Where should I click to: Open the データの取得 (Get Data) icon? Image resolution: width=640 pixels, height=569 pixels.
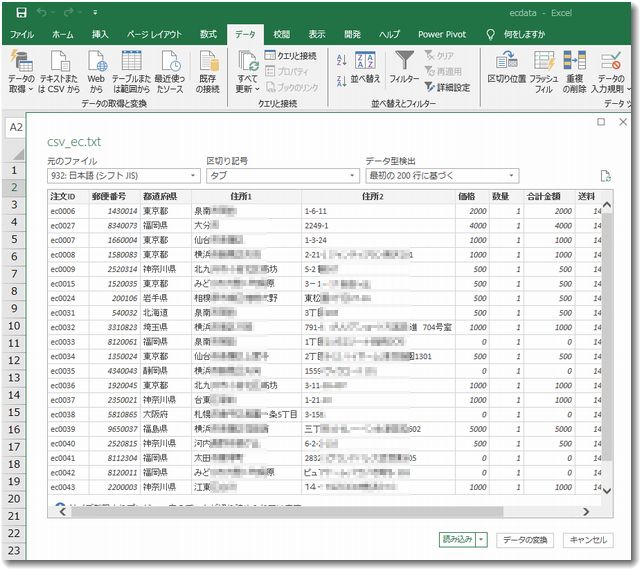(x=21, y=61)
